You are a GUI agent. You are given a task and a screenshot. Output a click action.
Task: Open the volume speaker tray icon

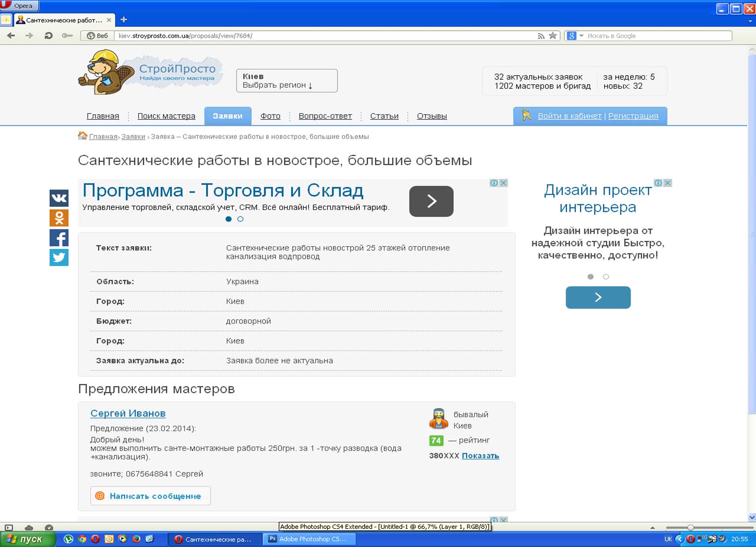pyautogui.click(x=722, y=539)
